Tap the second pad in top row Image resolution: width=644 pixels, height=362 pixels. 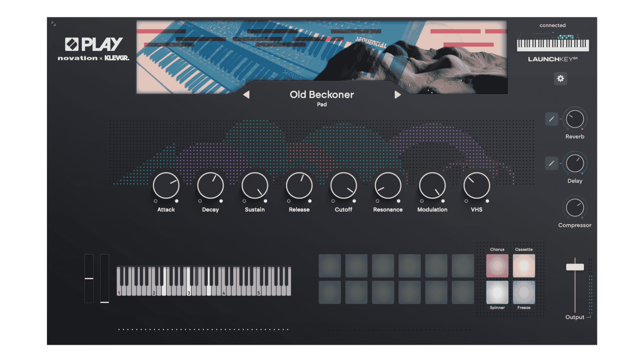tap(356, 265)
